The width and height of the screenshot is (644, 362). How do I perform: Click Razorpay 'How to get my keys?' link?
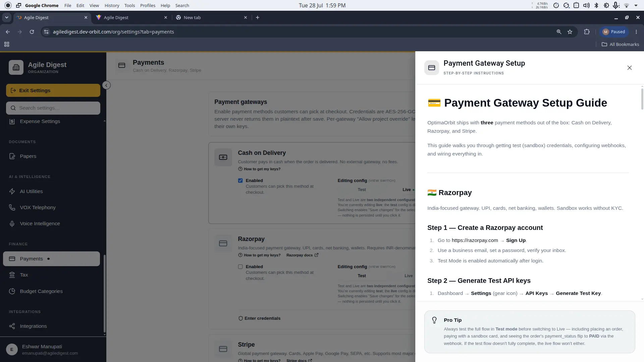click(x=259, y=255)
